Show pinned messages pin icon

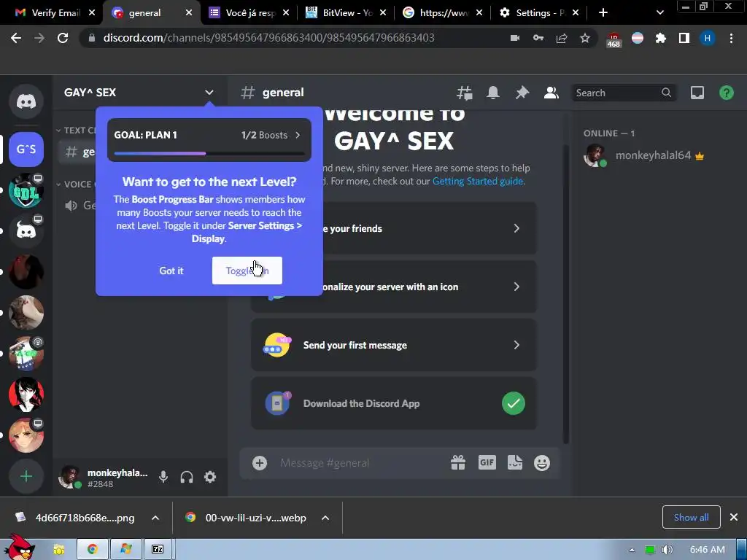point(522,93)
